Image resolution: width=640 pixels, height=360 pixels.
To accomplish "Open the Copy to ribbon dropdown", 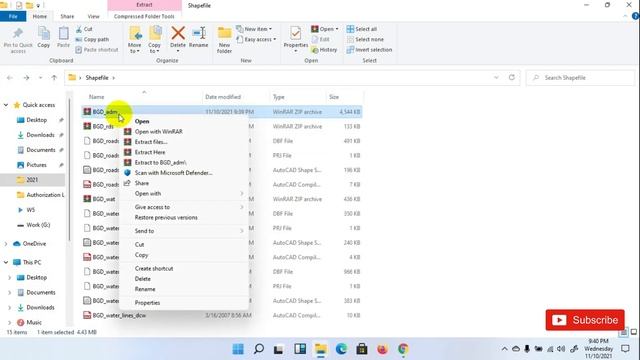I will [155, 40].
